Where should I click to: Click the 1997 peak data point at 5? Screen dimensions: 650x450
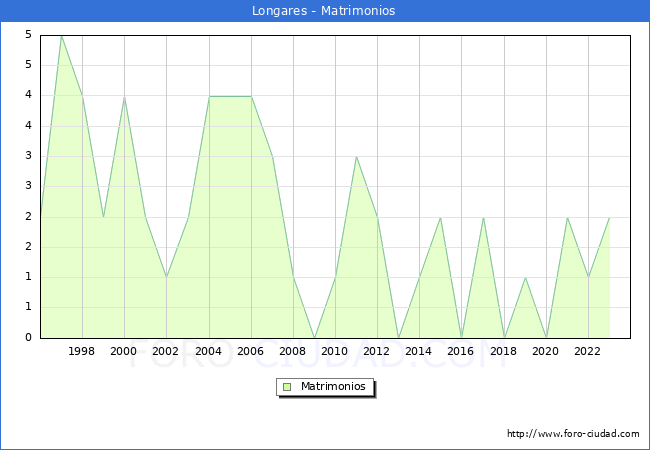tap(61, 36)
